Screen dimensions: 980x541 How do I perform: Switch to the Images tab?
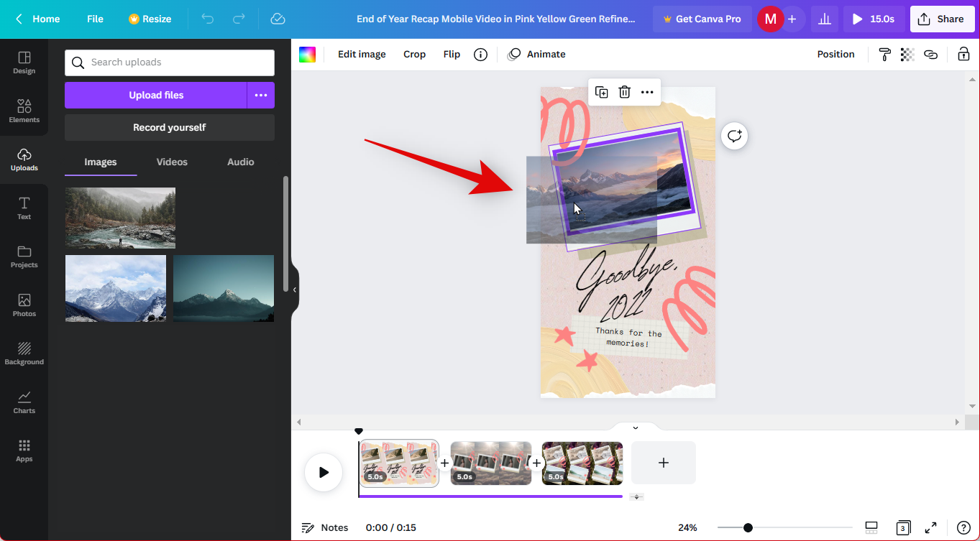click(101, 162)
